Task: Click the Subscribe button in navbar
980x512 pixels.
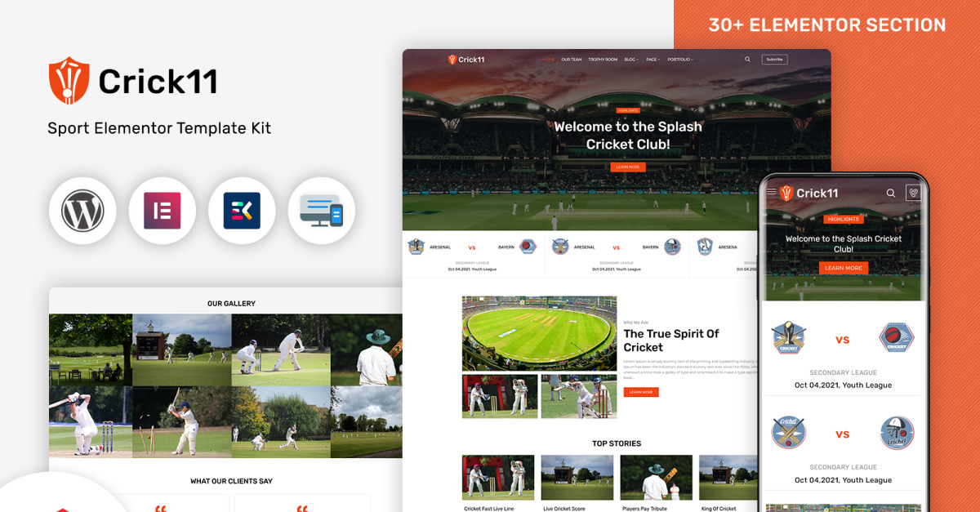Action: (x=774, y=60)
